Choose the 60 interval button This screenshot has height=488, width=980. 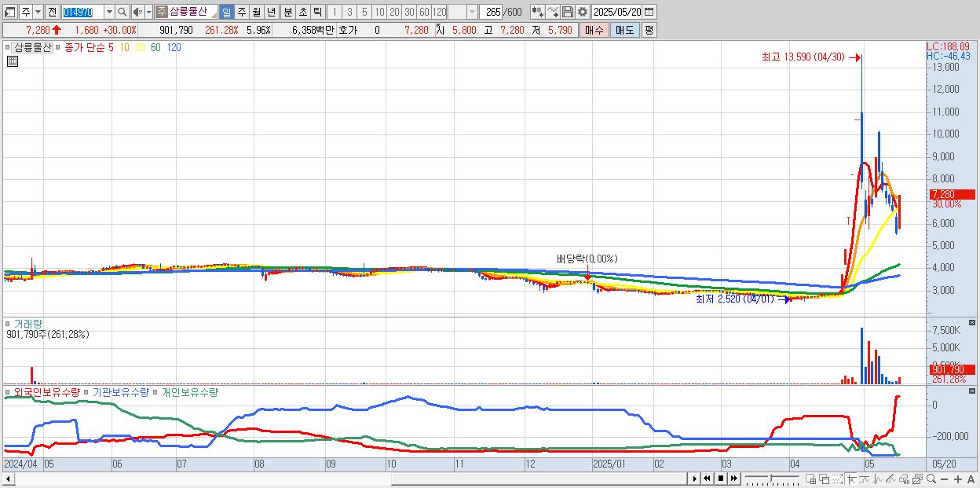(x=424, y=12)
